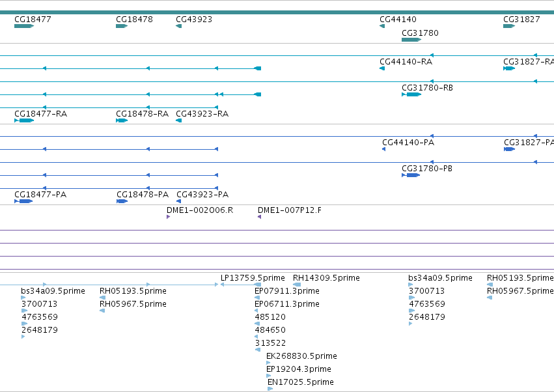
Task: Click the CG18477 gene arrow glyph
Action: (24, 26)
